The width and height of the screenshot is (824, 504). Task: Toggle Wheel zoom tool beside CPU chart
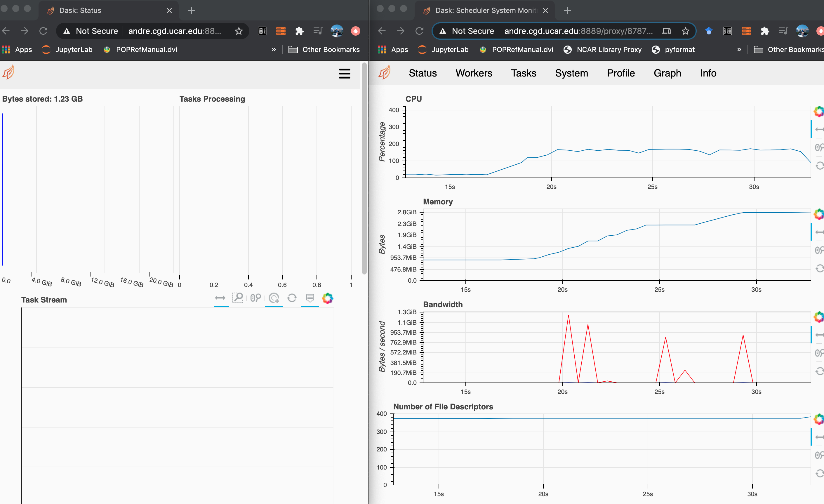pyautogui.click(x=819, y=147)
